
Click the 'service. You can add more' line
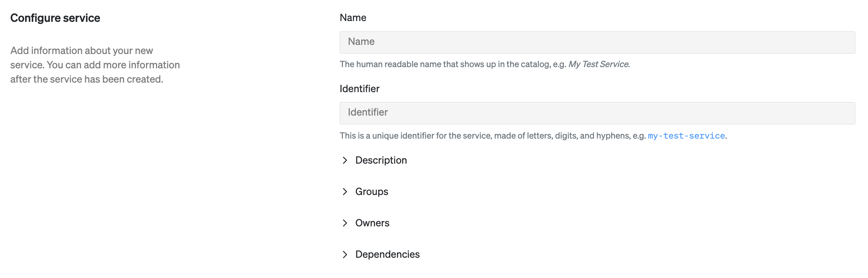point(95,65)
